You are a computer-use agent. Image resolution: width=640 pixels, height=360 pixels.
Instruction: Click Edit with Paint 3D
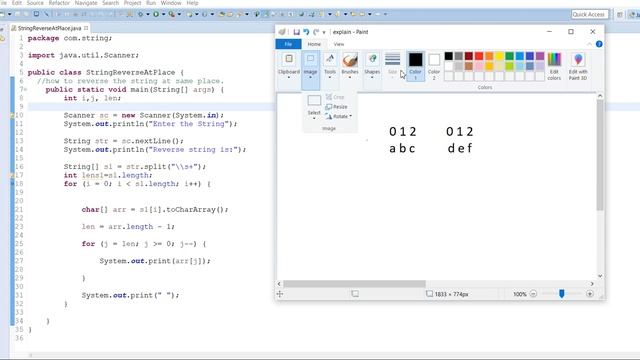click(578, 66)
